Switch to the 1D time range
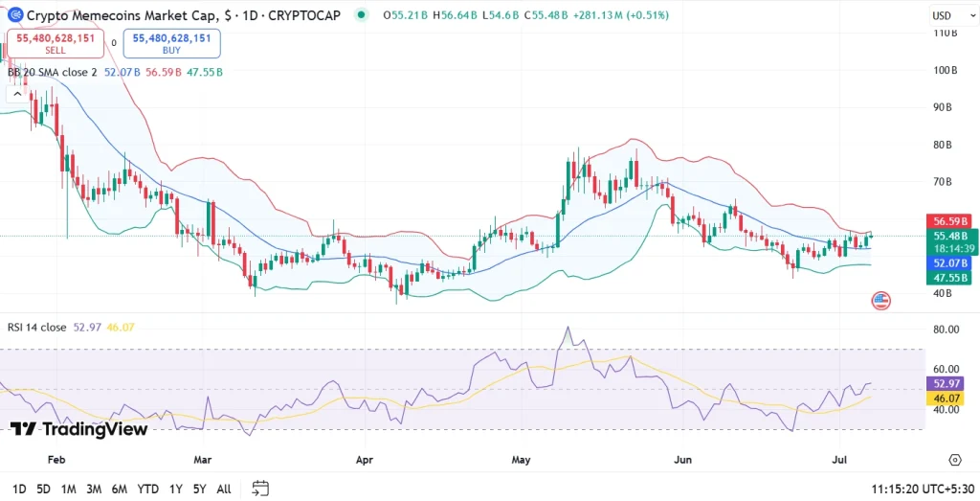Screen dimensions: 980x501 click(18, 489)
